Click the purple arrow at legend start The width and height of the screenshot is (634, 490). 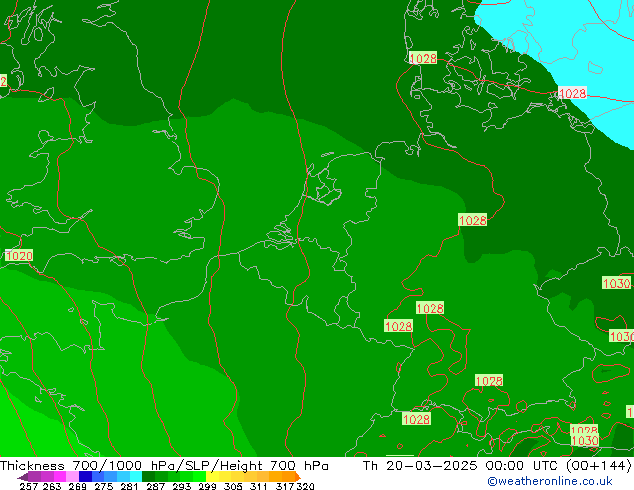coord(22,477)
